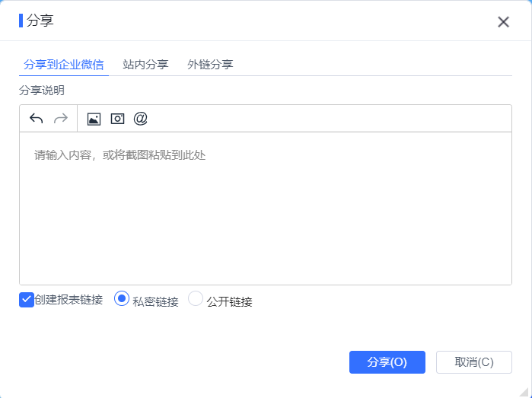The image size is (532, 398).
Task: Click the dialog resize grip corner
Action: click(x=525, y=392)
